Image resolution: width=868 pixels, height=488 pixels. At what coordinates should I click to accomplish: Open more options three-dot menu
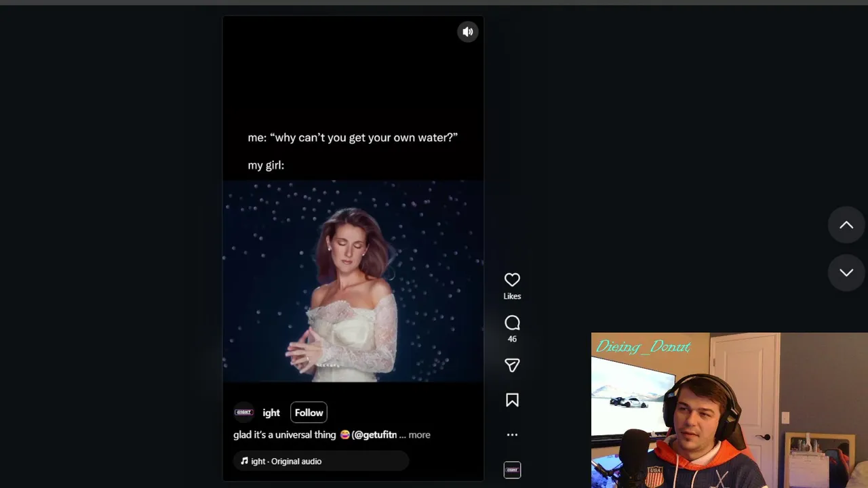[x=512, y=435]
